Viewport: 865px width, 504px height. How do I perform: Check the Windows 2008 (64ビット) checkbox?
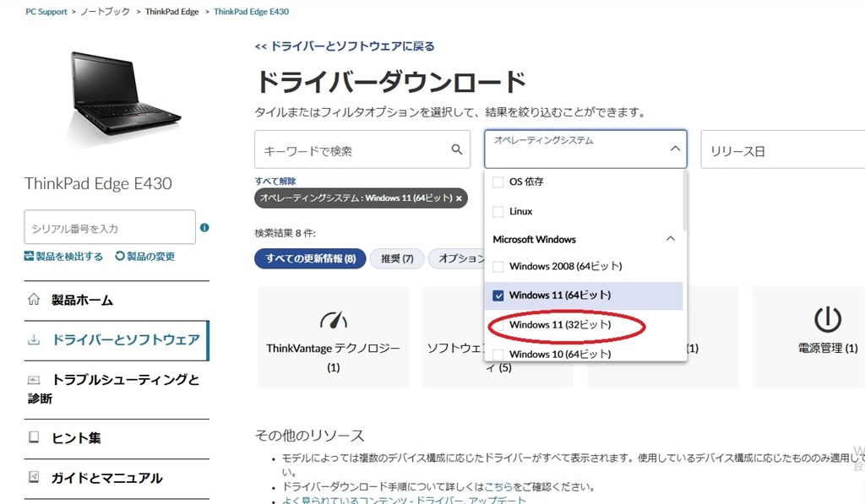click(x=498, y=266)
